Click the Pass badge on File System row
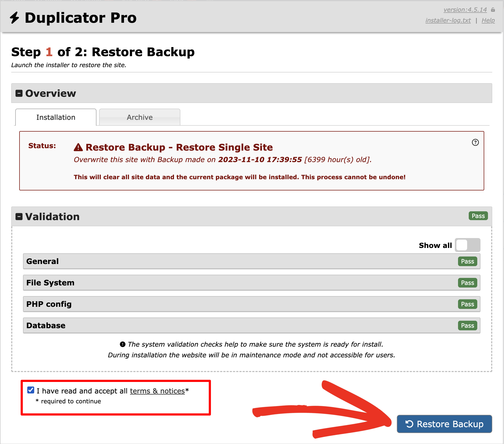 click(x=468, y=283)
